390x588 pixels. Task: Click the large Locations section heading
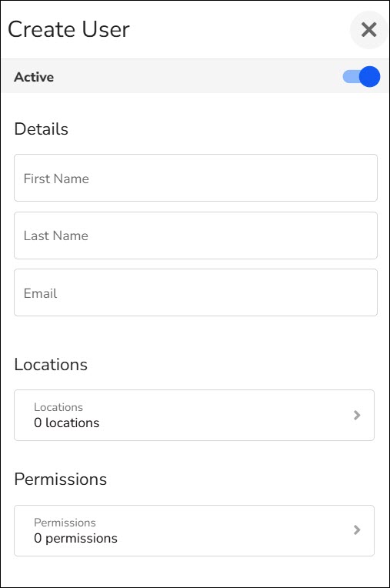tap(51, 365)
